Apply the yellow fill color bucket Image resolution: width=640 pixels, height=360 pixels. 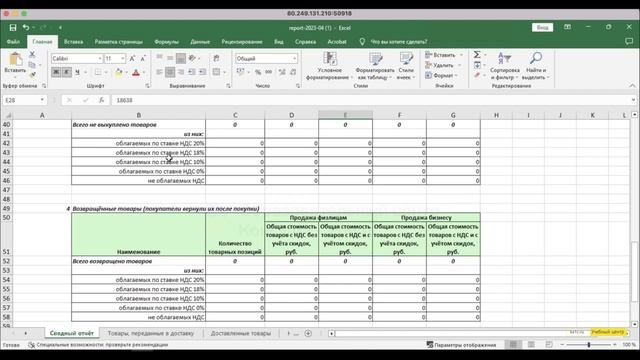[x=119, y=73]
